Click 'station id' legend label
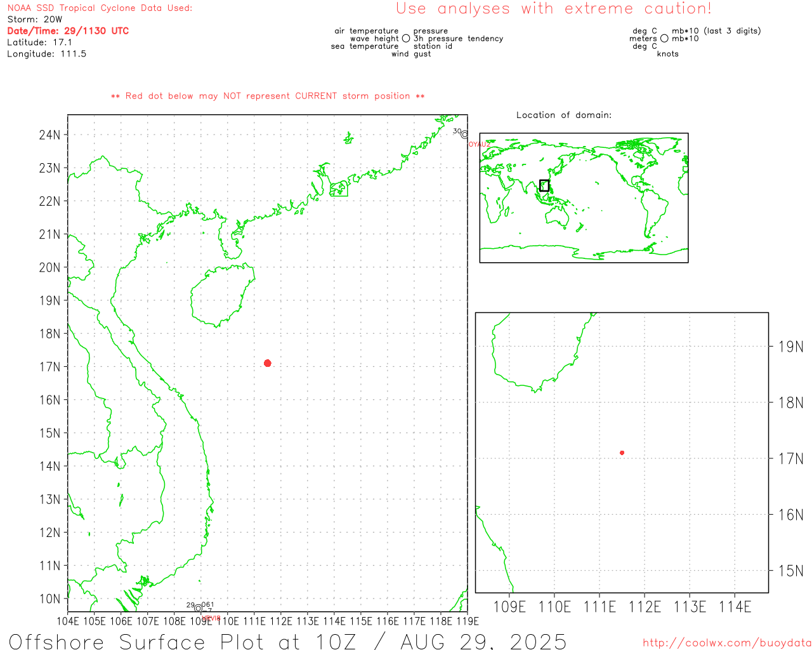This screenshot has height=650, width=812. pos(433,46)
